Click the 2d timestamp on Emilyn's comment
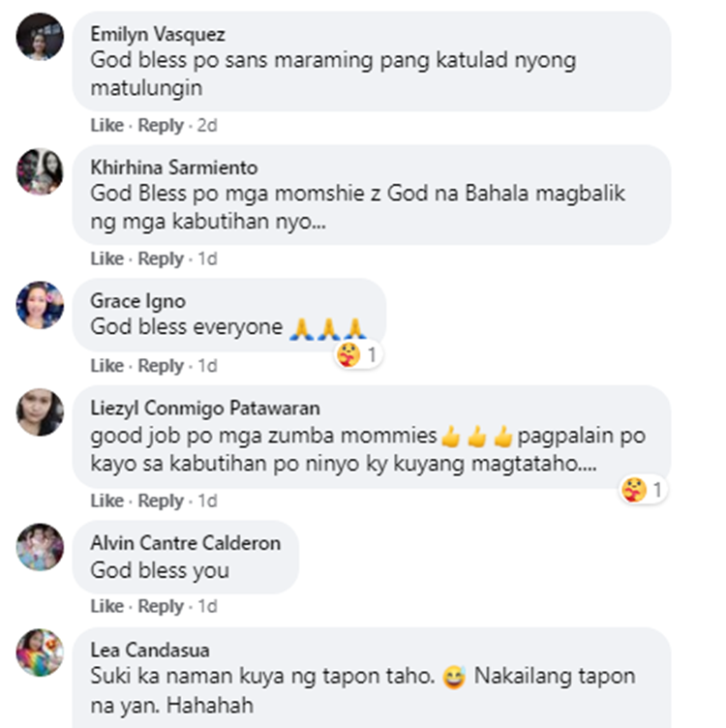 click(207, 125)
